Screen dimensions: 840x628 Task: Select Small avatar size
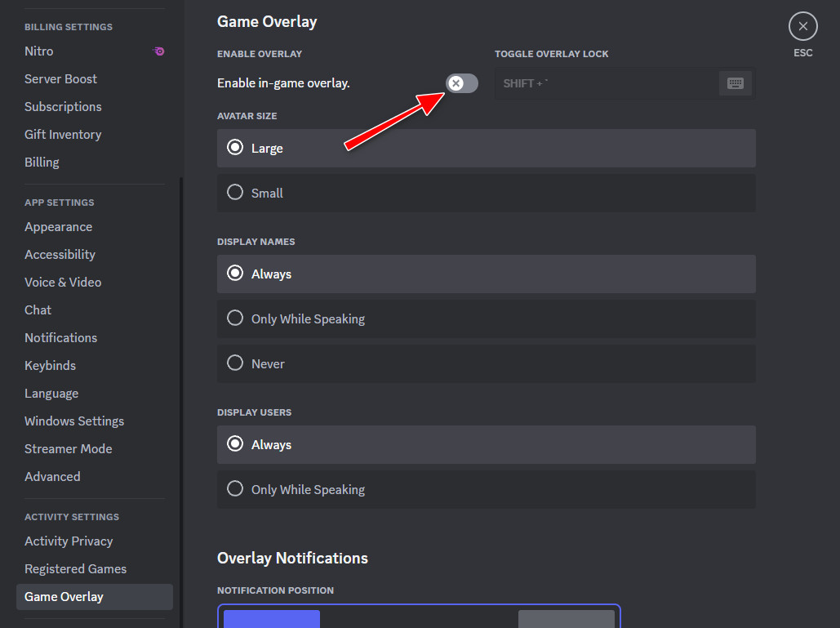click(x=236, y=193)
